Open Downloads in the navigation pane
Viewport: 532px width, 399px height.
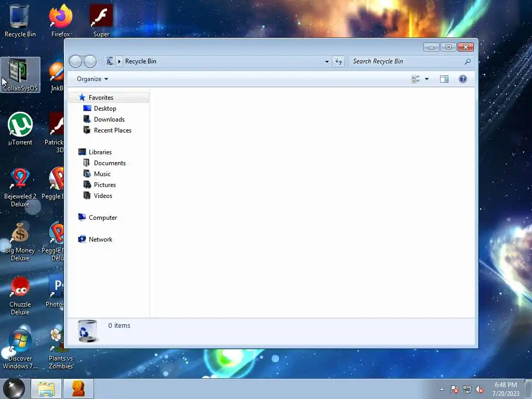[x=109, y=119]
